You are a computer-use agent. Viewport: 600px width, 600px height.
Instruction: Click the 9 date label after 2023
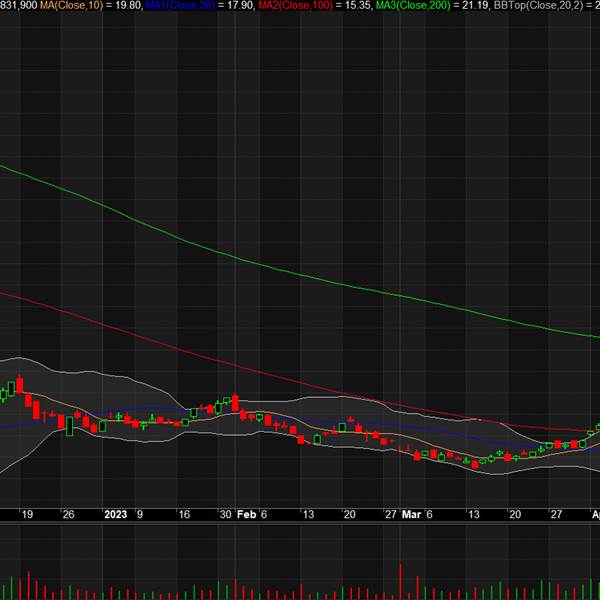click(140, 514)
